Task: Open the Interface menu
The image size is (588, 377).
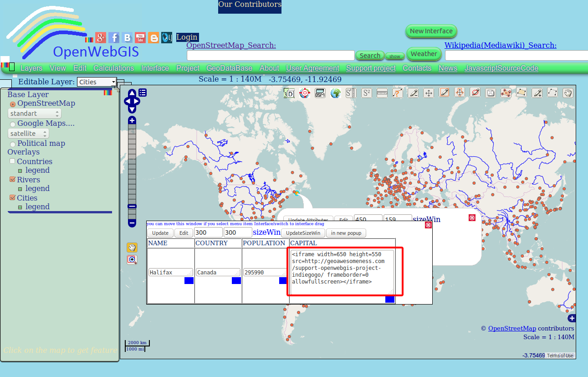Action: pos(155,68)
